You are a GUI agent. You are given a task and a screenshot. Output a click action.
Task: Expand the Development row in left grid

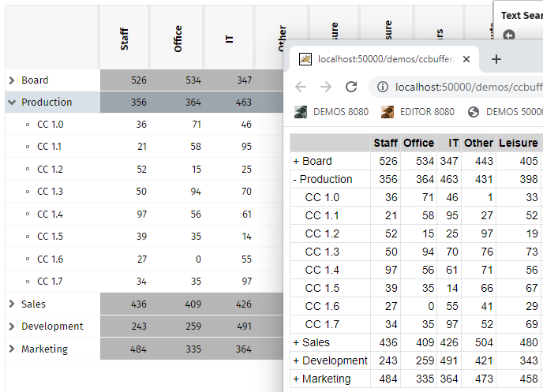coord(12,327)
